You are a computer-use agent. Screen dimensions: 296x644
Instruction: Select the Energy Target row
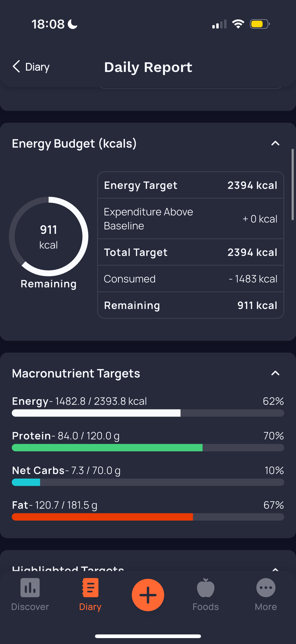pos(190,185)
